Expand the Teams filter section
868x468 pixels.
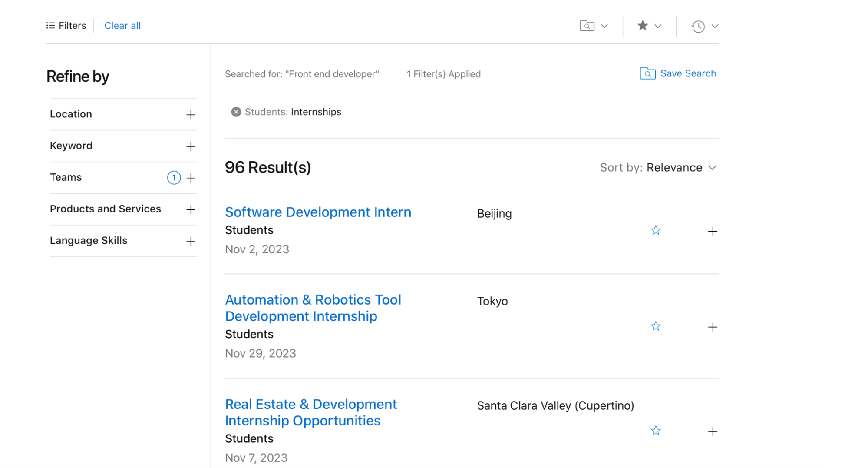[x=190, y=178]
